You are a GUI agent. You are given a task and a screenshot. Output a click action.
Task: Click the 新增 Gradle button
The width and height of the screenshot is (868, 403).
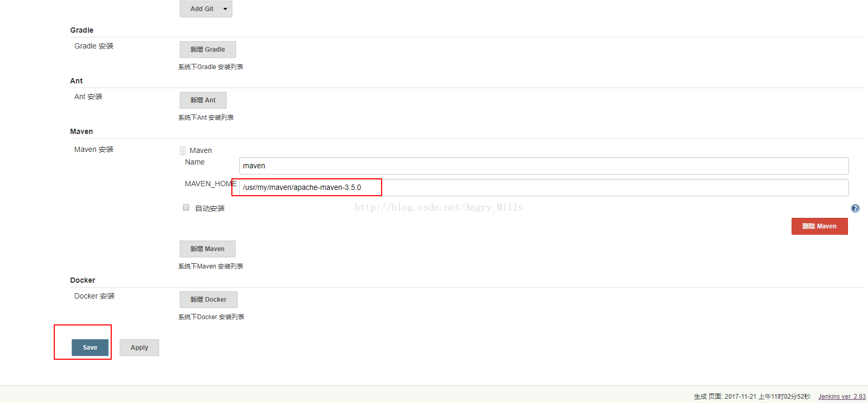tap(208, 50)
